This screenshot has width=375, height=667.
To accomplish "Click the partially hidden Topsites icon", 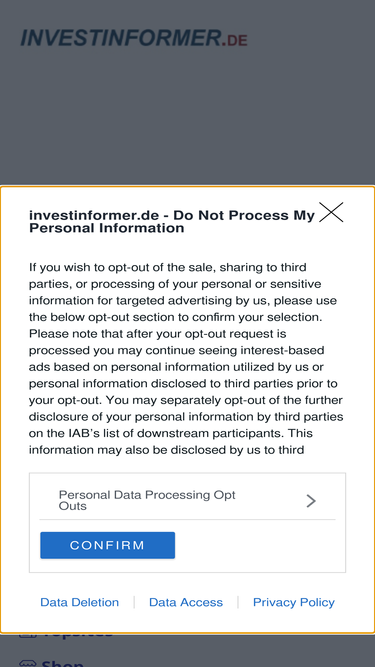I will [x=28, y=635].
